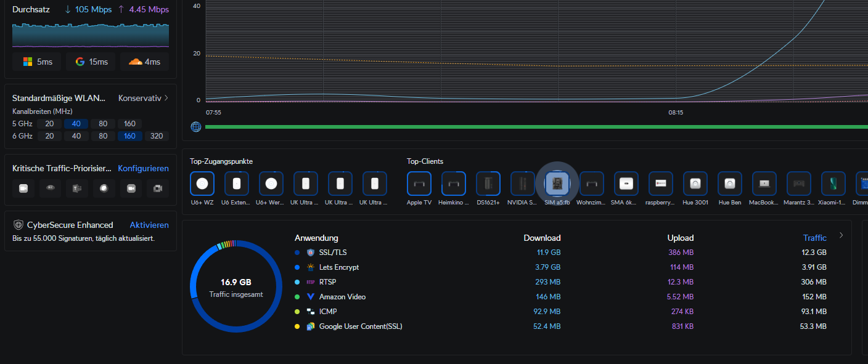Click the SSL/TLS traffic value 12.3 GB
The height and width of the screenshot is (364, 868).
click(813, 253)
